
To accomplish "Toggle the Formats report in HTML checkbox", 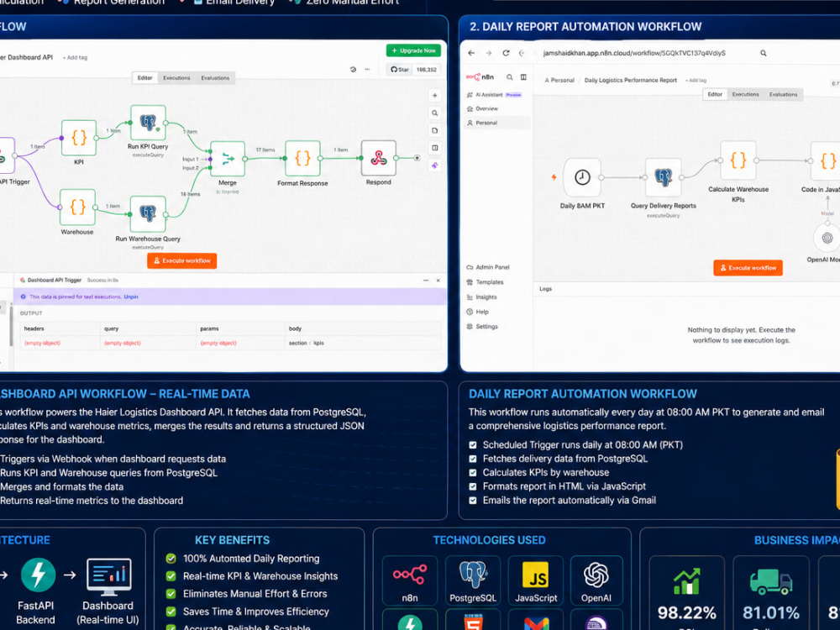I will coord(472,486).
